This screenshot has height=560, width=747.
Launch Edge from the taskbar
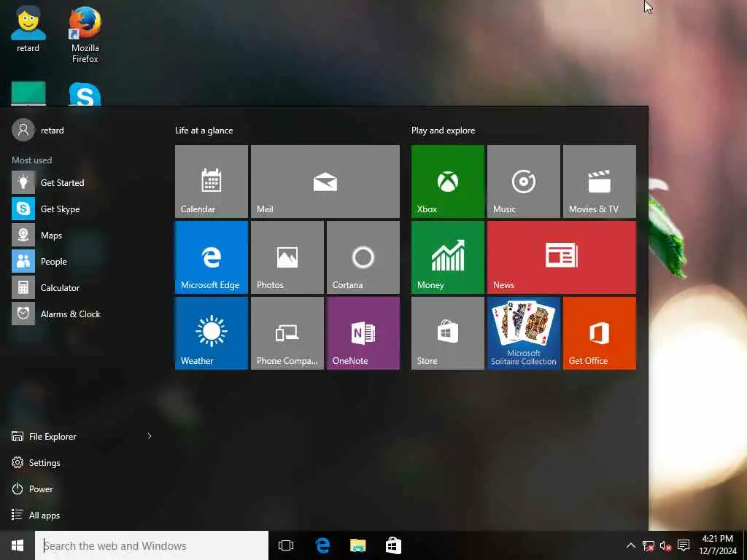(322, 545)
